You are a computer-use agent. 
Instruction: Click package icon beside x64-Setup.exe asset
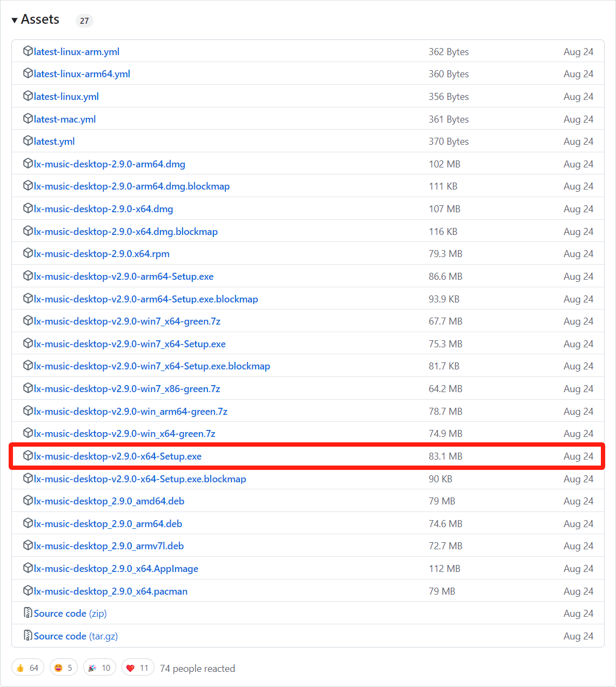point(28,456)
